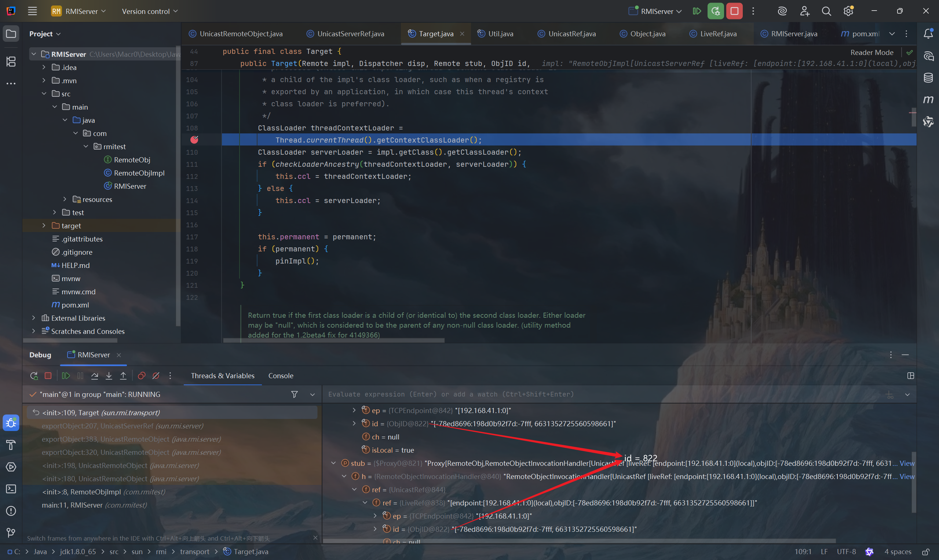Click the Step Into button
Screen dimensions: 939x560
109,376
